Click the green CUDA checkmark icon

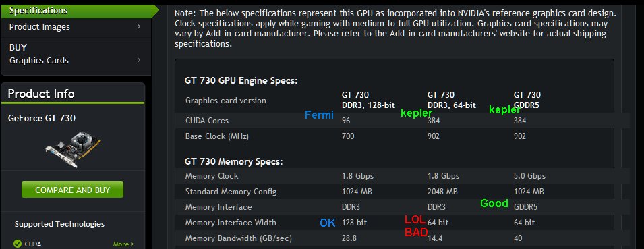(18, 244)
